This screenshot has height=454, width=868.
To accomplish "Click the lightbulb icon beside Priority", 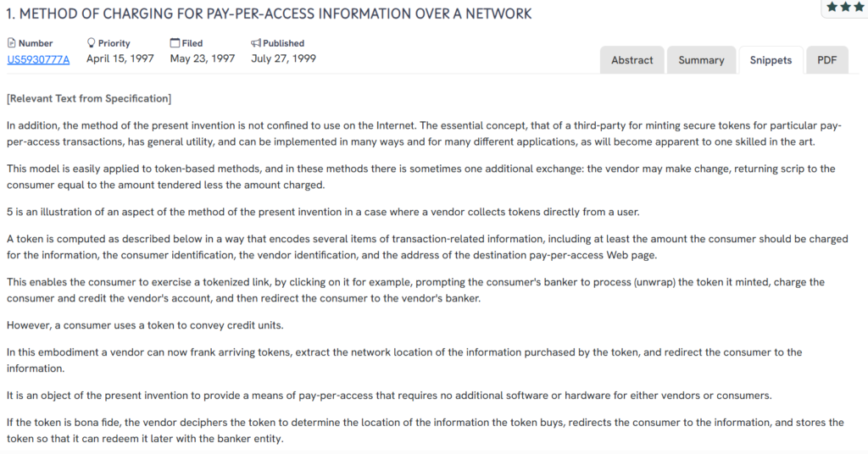I will coord(92,43).
